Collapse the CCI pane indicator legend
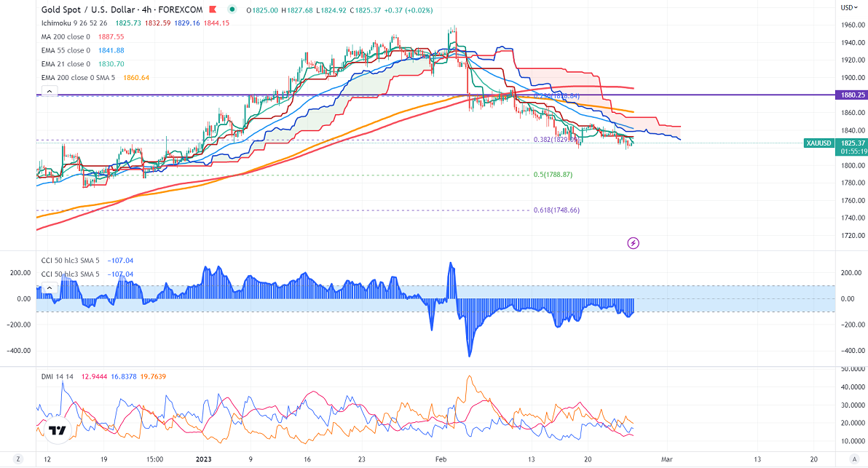The image size is (868, 468). tap(48, 288)
